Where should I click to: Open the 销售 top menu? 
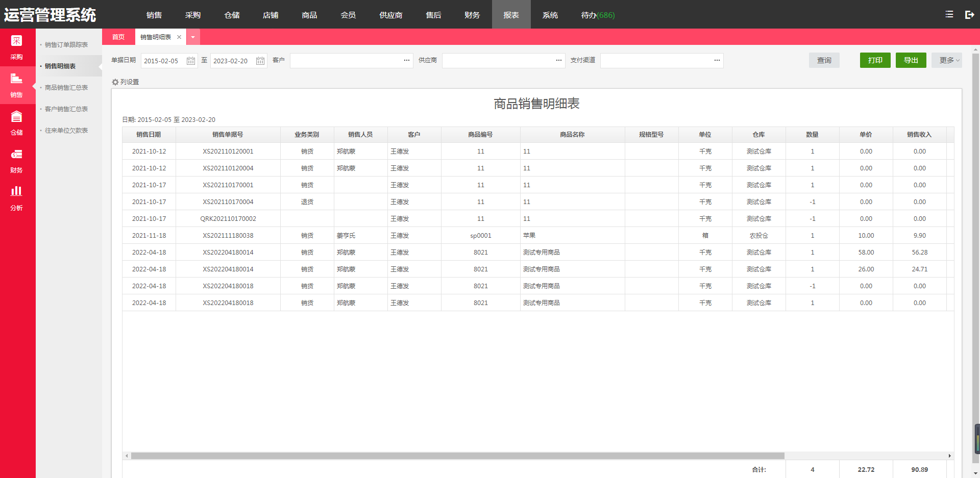(154, 15)
